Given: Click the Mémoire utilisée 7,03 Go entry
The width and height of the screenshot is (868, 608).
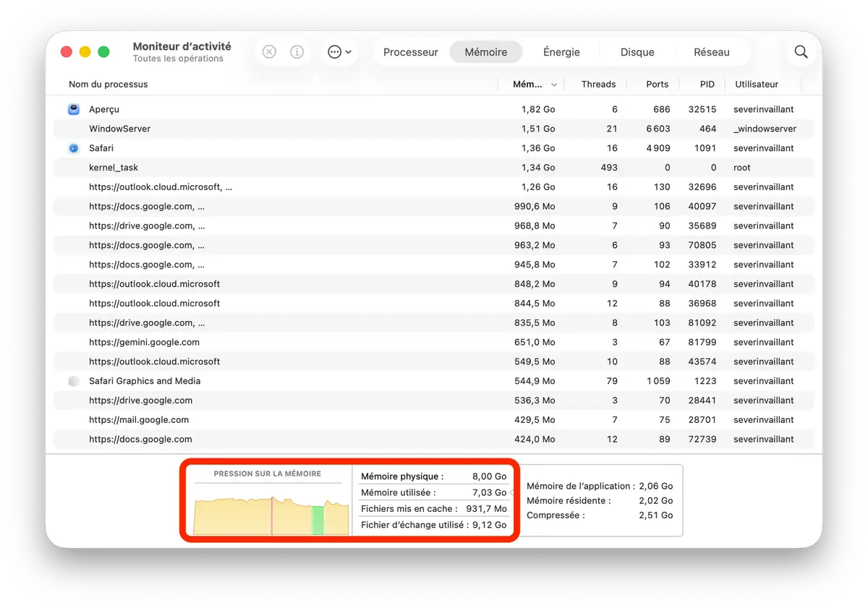Looking at the screenshot, I should [x=434, y=492].
